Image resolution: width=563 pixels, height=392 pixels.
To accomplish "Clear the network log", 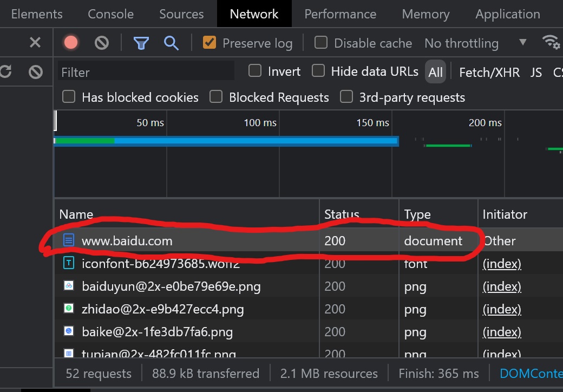I will tap(102, 43).
